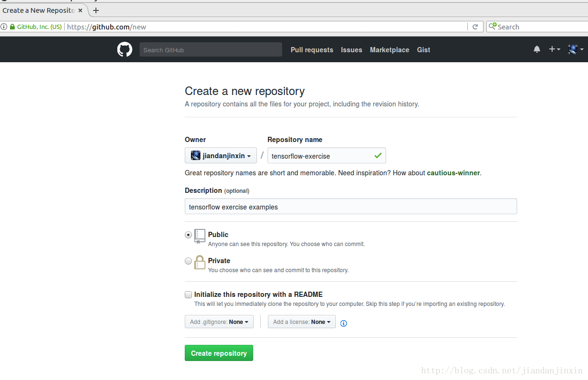The width and height of the screenshot is (588, 380).
Task: Click the Private repository lock icon
Action: coord(199,262)
